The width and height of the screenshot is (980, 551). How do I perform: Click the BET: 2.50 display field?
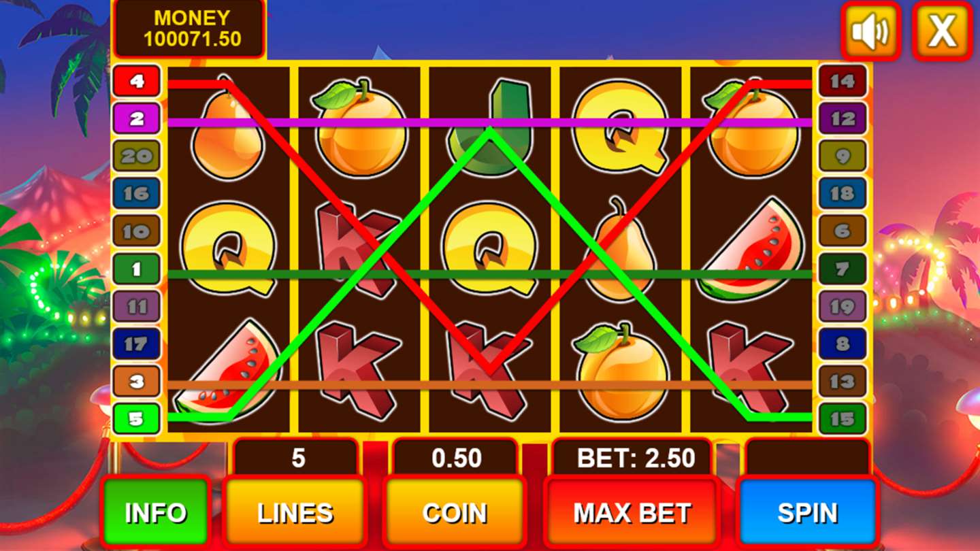coord(636,458)
